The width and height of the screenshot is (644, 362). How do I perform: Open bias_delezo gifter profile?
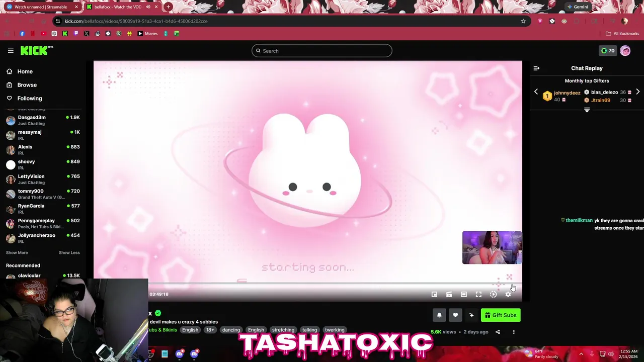pos(604,93)
